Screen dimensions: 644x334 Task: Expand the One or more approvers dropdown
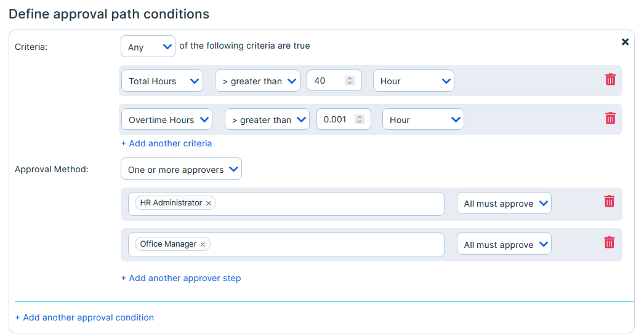point(181,169)
